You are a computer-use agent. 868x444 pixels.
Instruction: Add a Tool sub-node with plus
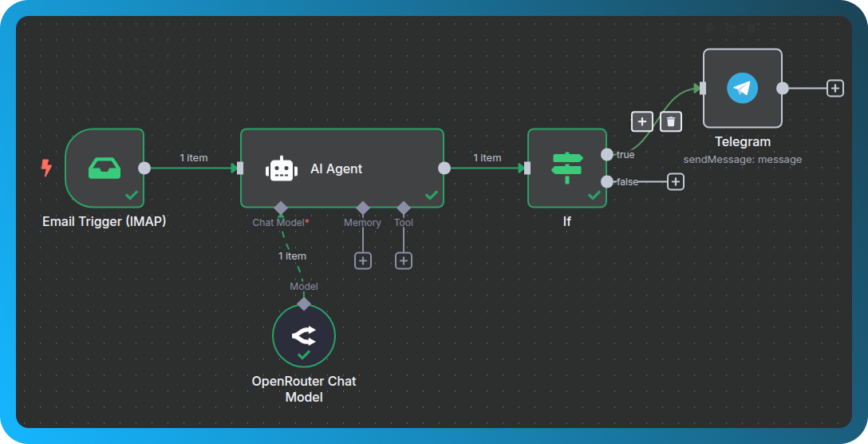[404, 260]
